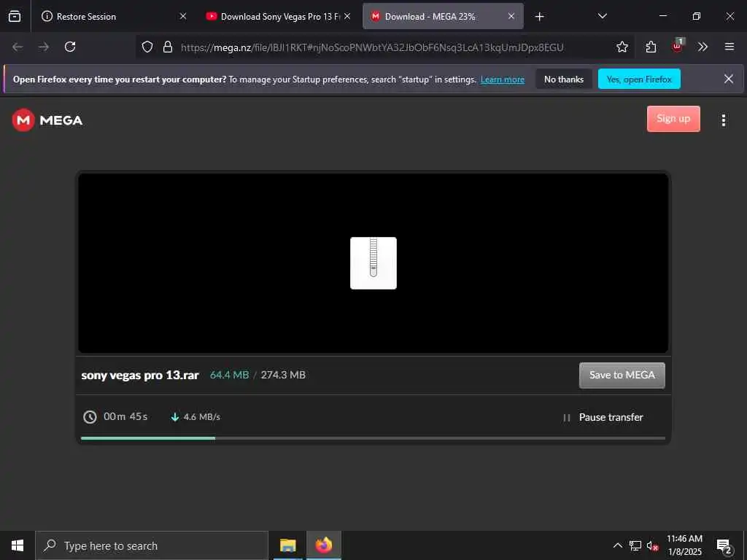The image size is (747, 560).
Task: Open the Extensions puzzle icon
Action: tap(651, 47)
